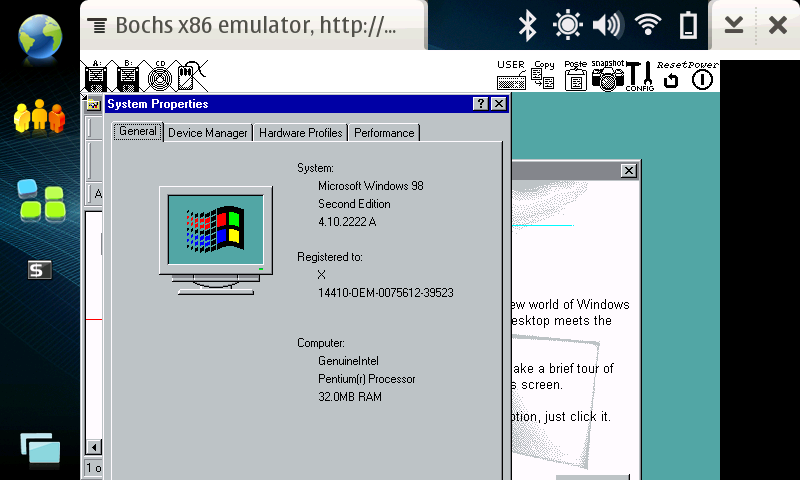Click the background window's folder icon
This screenshot has width=800, height=480.
[x=93, y=105]
